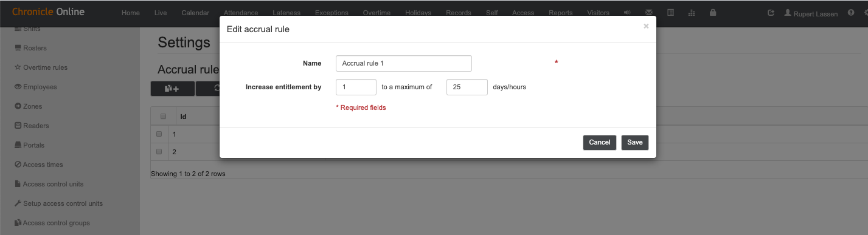Click the Increase entitlement by field
The height and width of the screenshot is (235, 868).
coord(356,87)
